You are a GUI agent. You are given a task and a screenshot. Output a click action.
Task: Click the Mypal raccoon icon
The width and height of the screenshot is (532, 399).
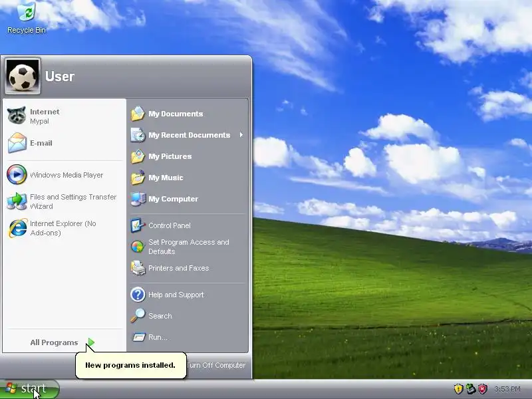tap(17, 116)
